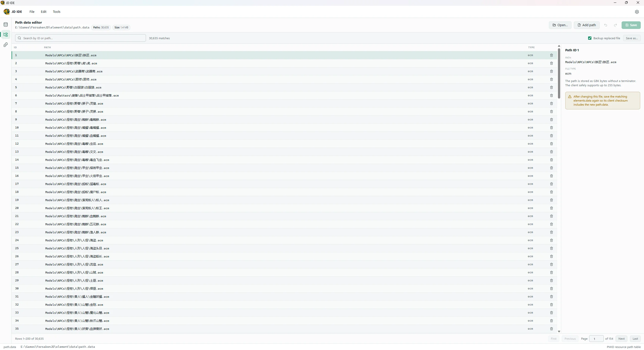
Task: Click the redo arrow icon
Action: 615,25
